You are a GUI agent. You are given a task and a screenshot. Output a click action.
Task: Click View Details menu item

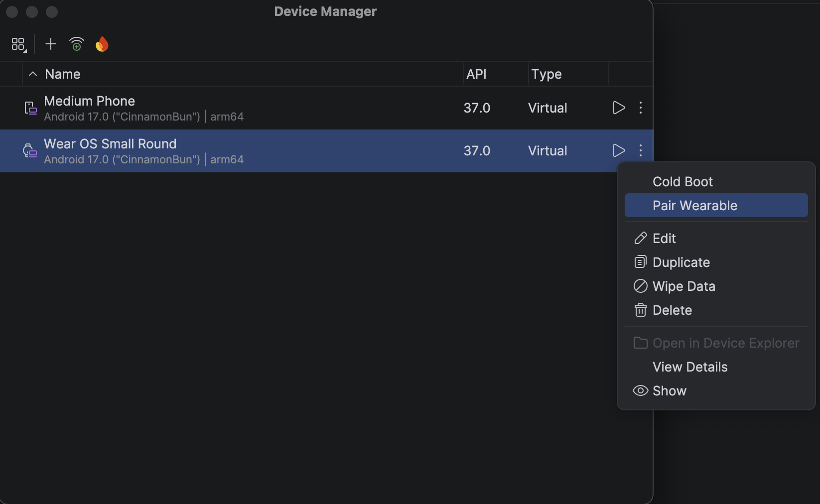coord(716,367)
